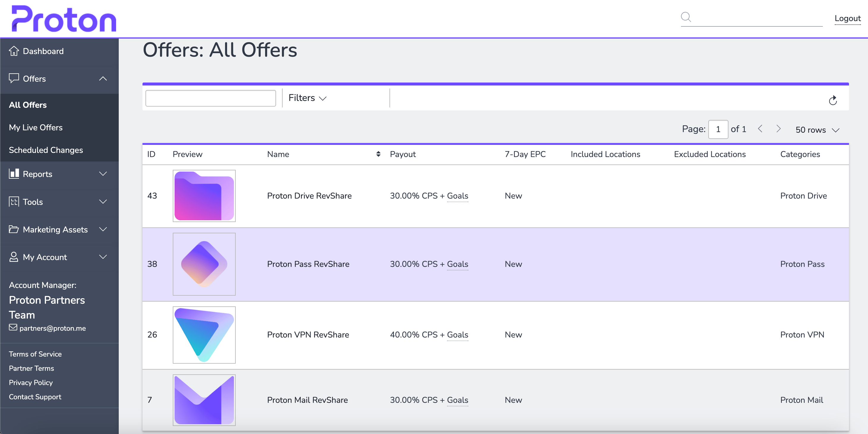Open the Proton VPN RevShare offer
This screenshot has width=868, height=434.
point(308,335)
